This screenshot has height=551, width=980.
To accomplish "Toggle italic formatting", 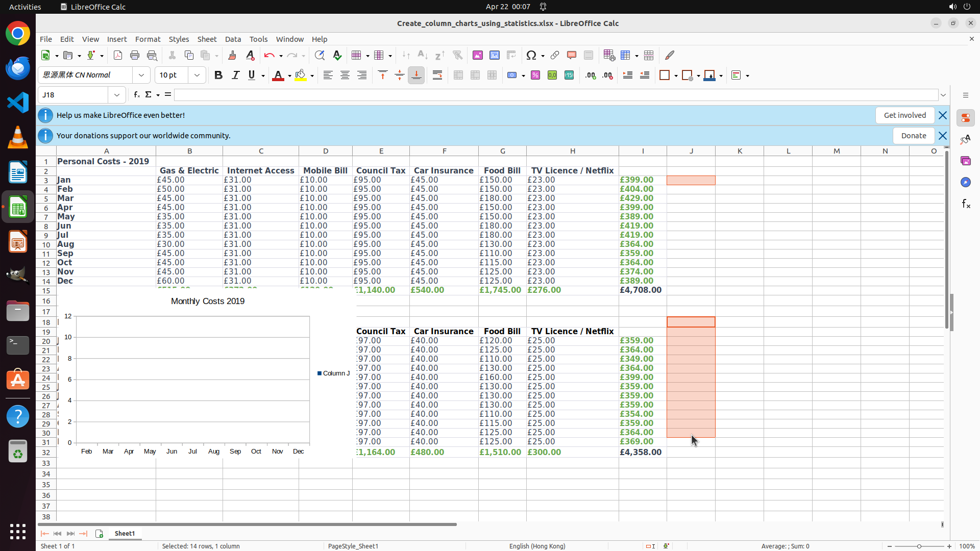I will click(x=235, y=76).
